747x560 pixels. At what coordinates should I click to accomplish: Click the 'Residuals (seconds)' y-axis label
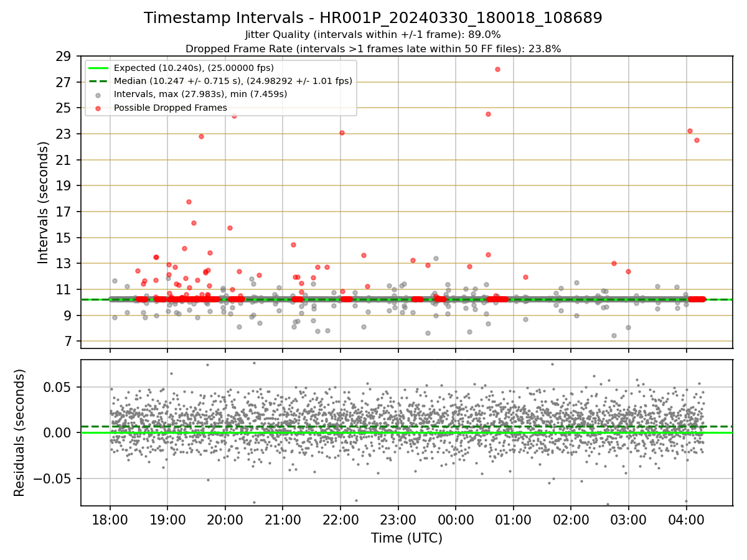(x=20, y=432)
